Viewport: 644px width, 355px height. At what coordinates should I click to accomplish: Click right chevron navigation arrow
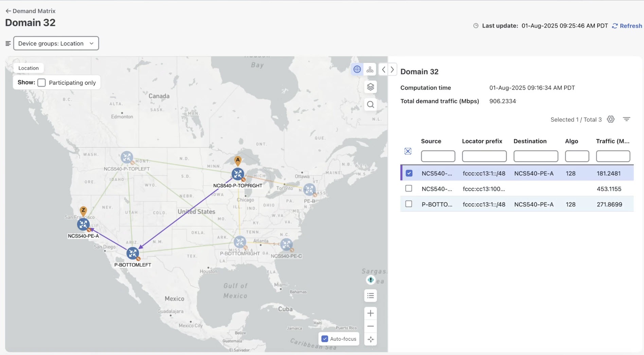[x=392, y=69]
